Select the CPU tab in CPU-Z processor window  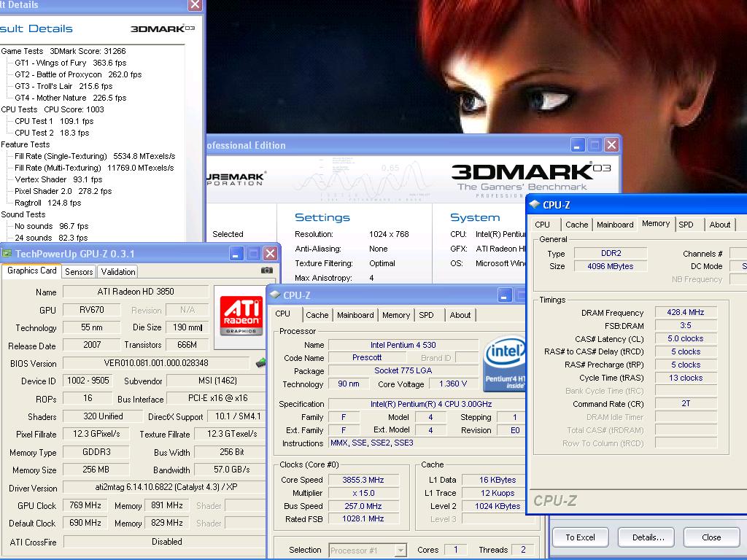tap(282, 314)
